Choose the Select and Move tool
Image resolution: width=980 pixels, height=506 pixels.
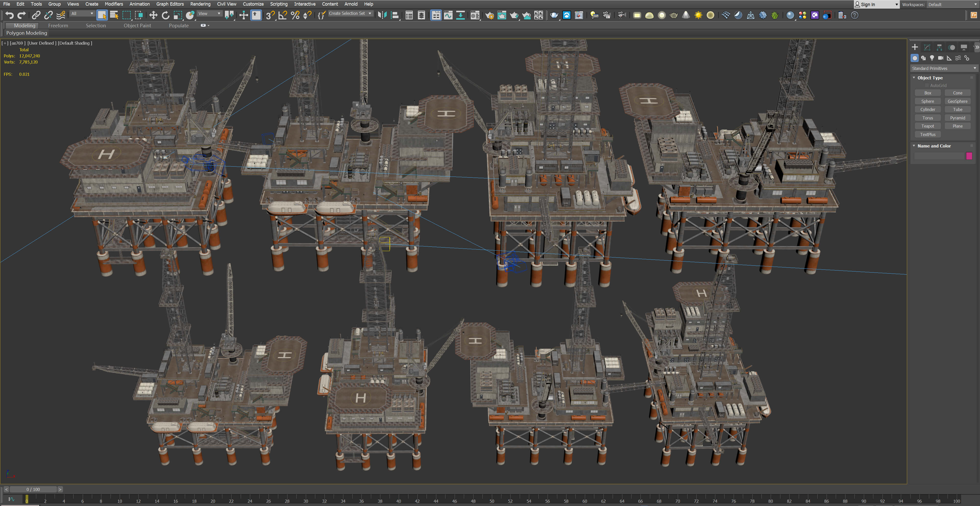click(x=153, y=15)
